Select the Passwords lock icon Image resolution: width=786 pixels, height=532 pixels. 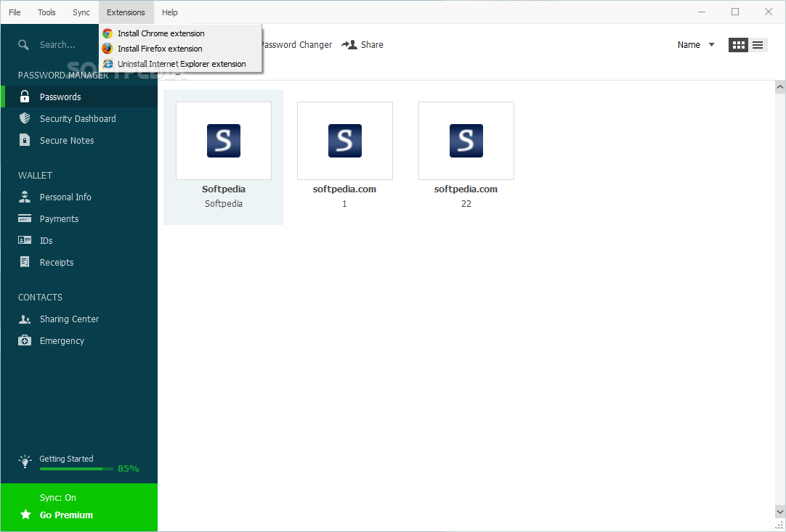coord(25,97)
